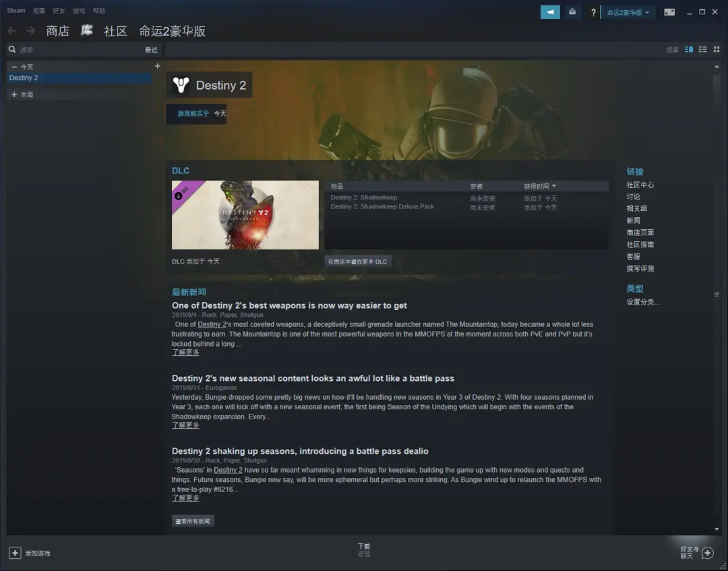
Task: Click 了解更多 under battle pass dealio article
Action: click(x=185, y=498)
